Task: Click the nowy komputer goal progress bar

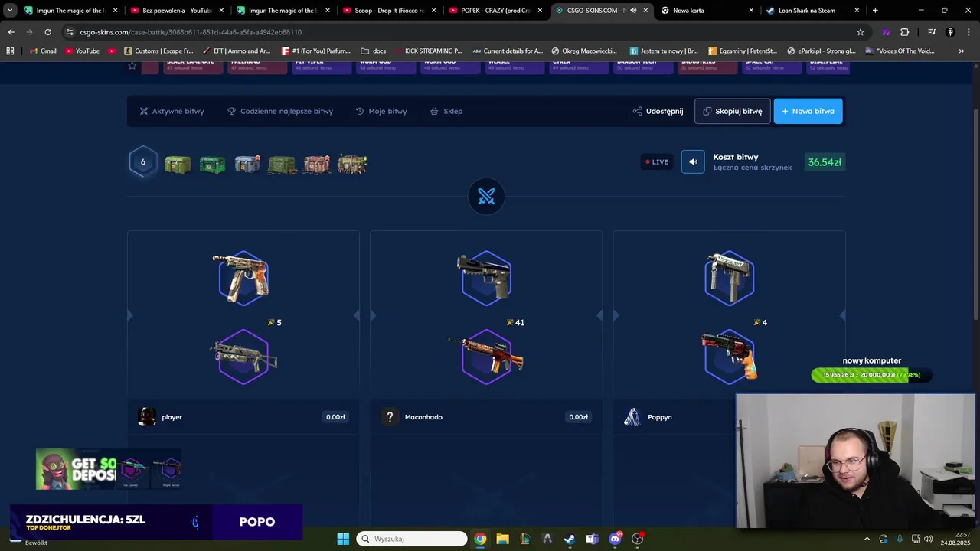Action: (872, 375)
